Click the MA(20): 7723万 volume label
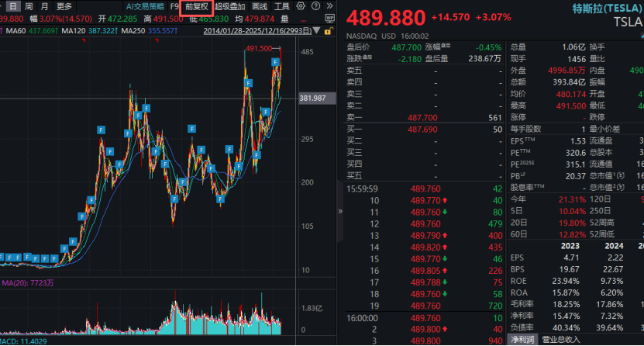 [28, 282]
